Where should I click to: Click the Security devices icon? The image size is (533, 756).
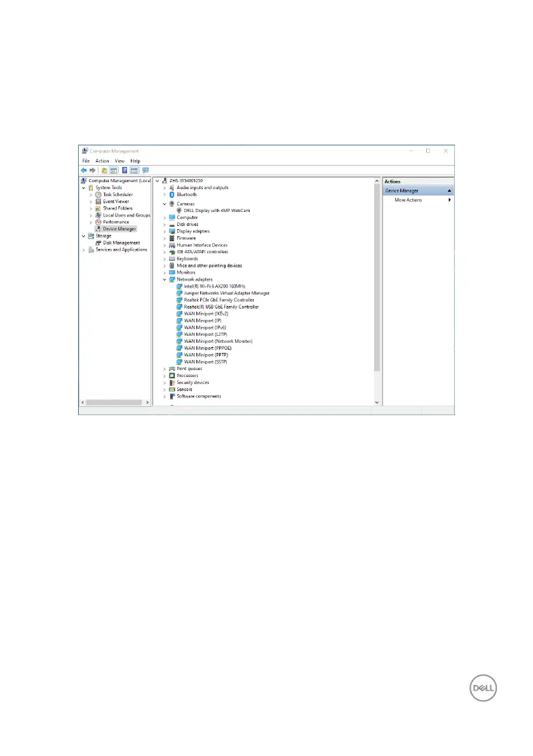point(172,383)
